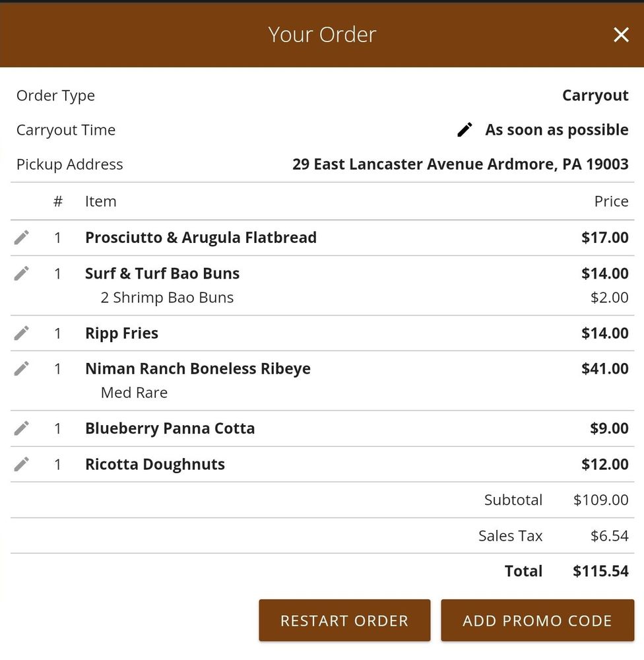The height and width of the screenshot is (660, 644).
Task: Select the Ricotta Doughnuts item name
Action: pyautogui.click(x=155, y=464)
